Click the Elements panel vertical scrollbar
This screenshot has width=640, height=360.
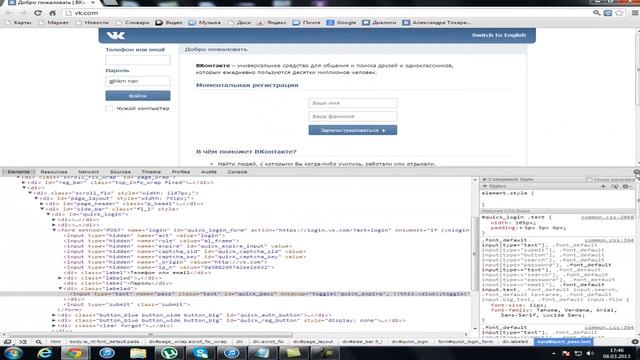pyautogui.click(x=475, y=253)
